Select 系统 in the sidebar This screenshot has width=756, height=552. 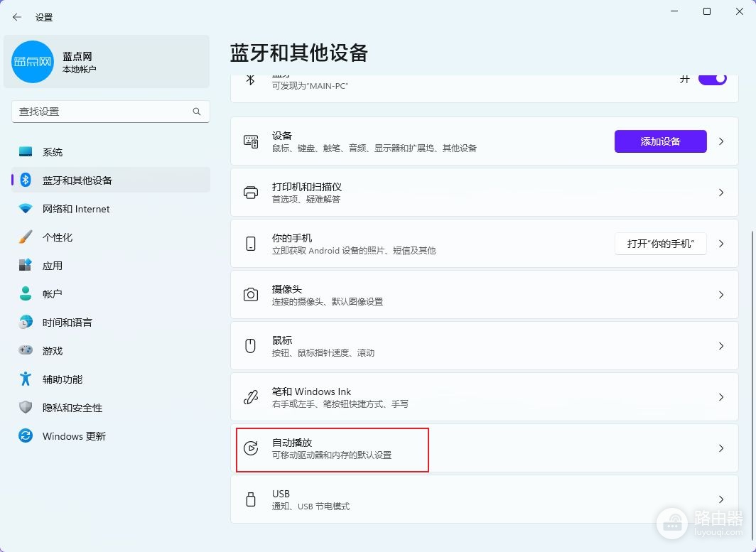pos(111,152)
